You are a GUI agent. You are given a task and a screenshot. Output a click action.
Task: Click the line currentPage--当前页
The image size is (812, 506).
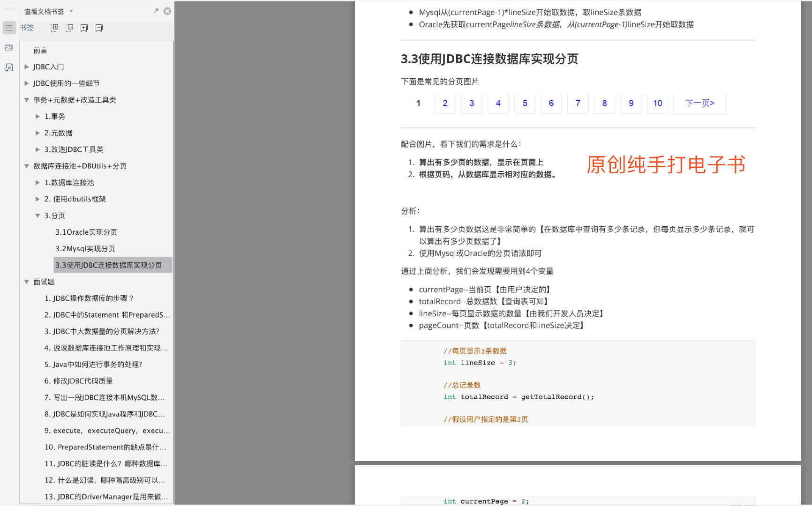click(x=485, y=290)
